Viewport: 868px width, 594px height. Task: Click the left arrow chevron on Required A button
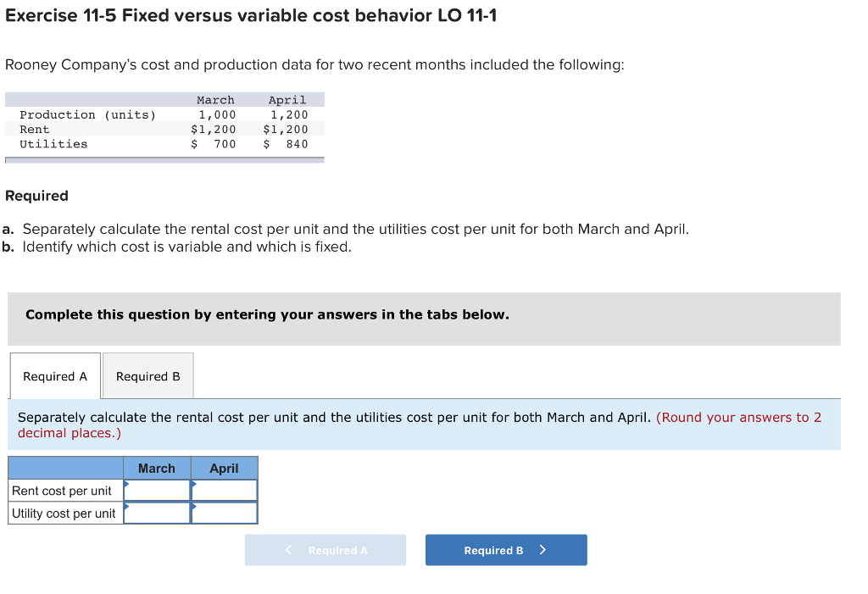(288, 550)
